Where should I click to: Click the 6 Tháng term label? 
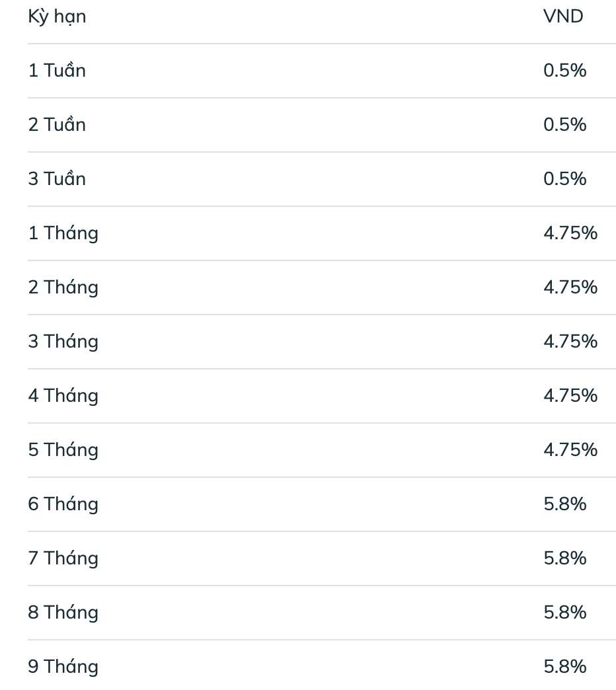click(63, 504)
